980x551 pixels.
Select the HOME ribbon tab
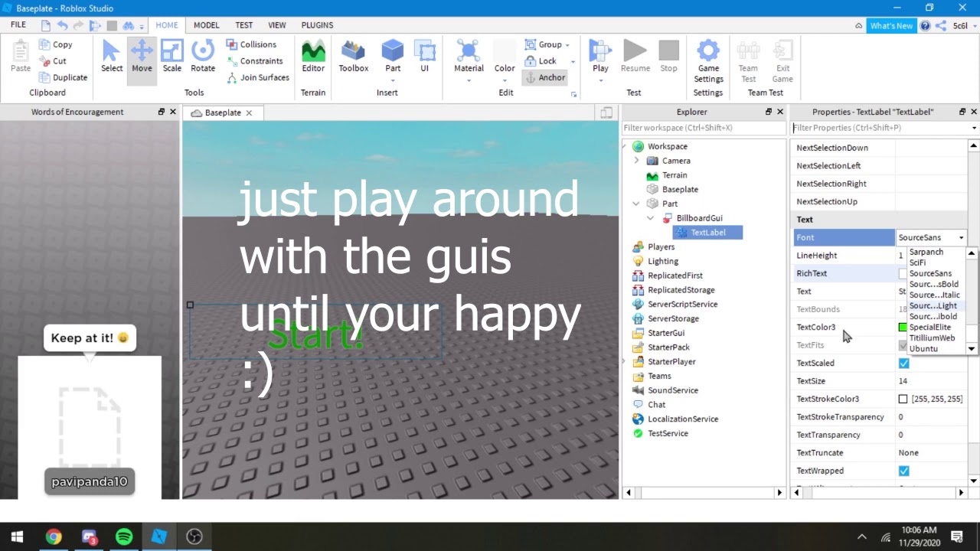click(x=167, y=25)
